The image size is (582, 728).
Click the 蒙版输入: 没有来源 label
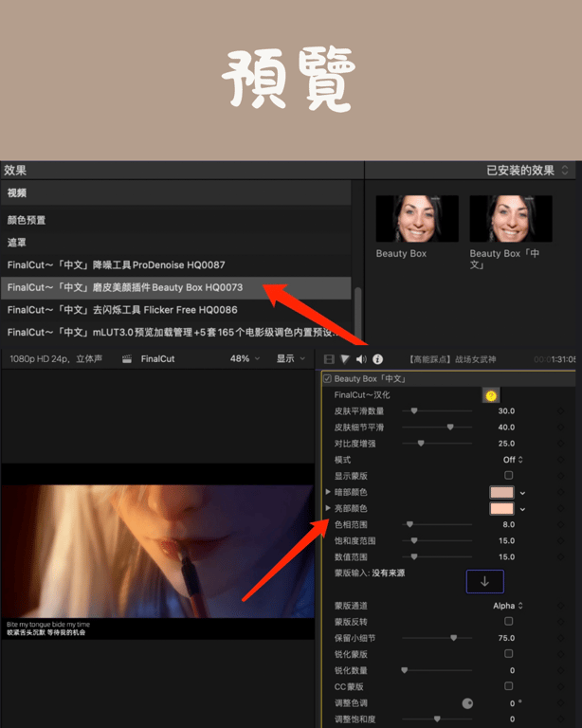pyautogui.click(x=370, y=573)
